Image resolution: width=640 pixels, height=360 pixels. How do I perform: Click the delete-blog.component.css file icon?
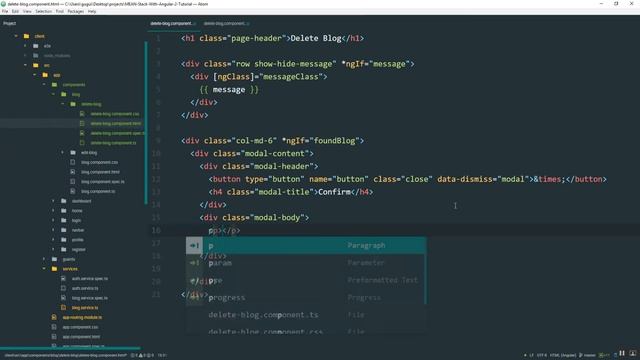[x=82, y=114]
